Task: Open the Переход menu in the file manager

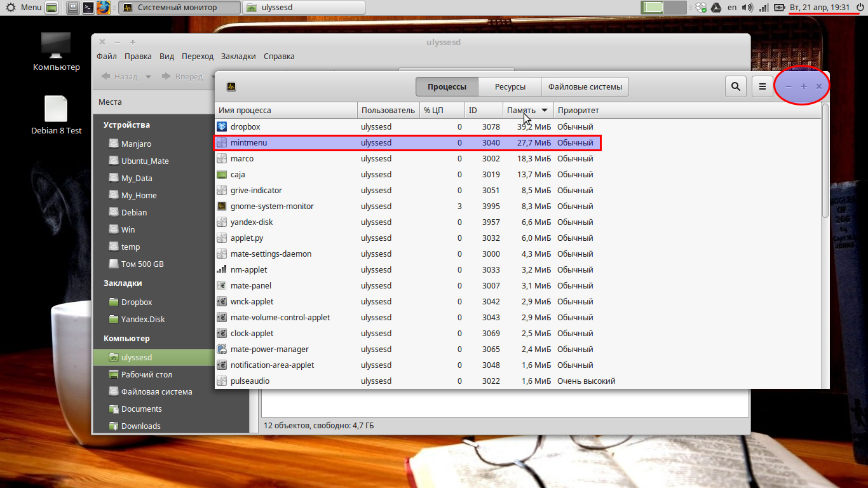Action: click(x=198, y=56)
